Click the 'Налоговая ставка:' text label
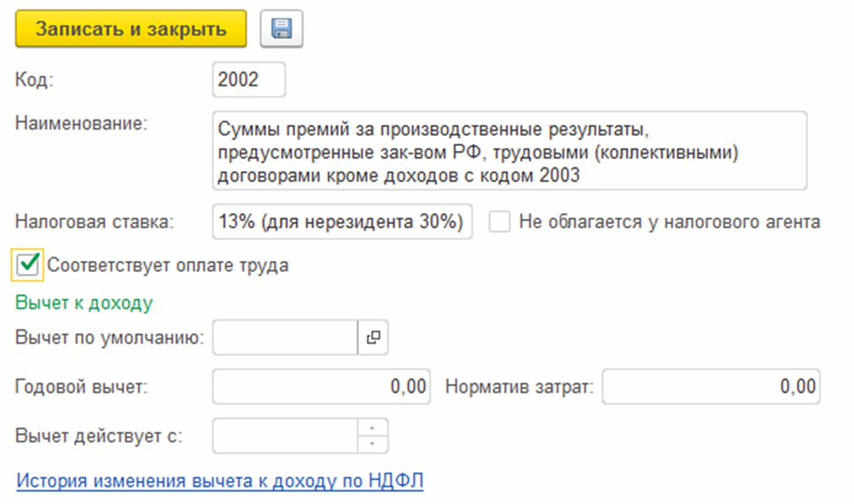The height and width of the screenshot is (504, 854). pos(94,223)
